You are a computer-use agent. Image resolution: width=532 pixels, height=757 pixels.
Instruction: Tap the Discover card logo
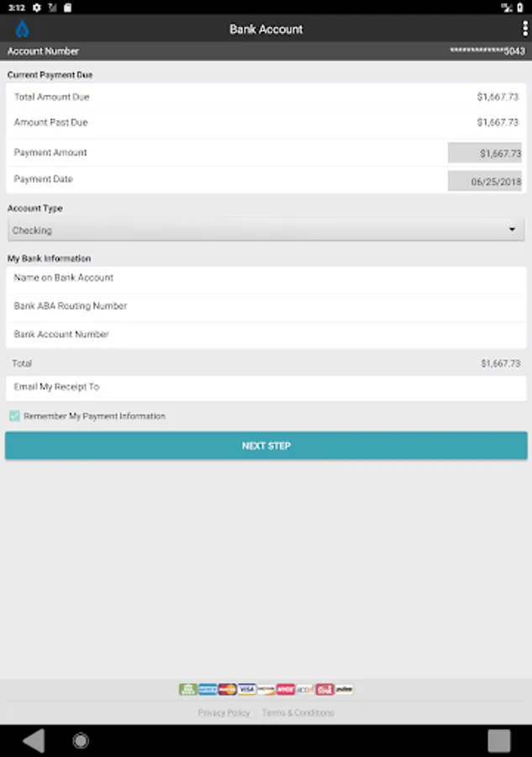[x=266, y=690]
